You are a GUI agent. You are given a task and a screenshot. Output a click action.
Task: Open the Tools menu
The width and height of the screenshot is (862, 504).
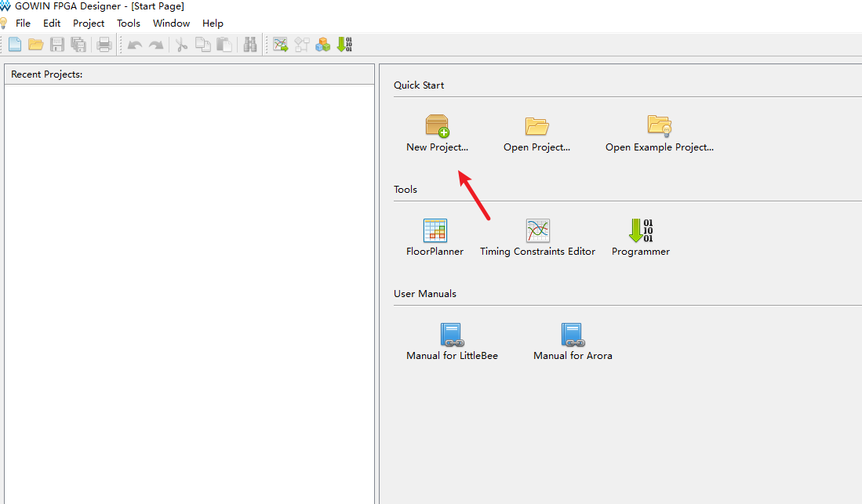(x=129, y=23)
